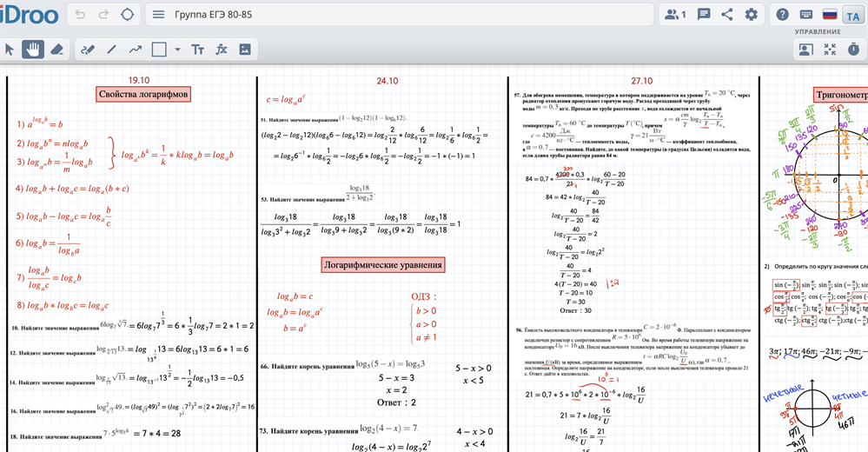Show keyboard shortcuts
Viewport: 868px width, 452px height.
pos(806,15)
